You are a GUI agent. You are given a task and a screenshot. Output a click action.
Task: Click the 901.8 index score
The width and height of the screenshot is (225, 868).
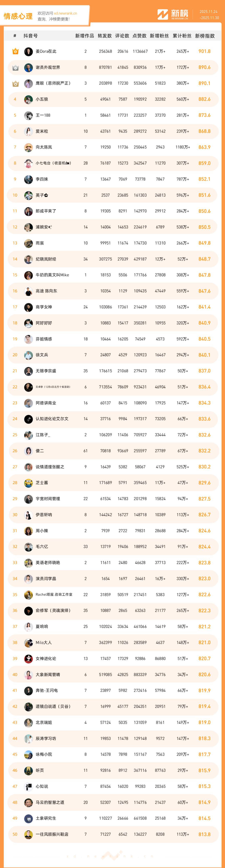[205, 51]
